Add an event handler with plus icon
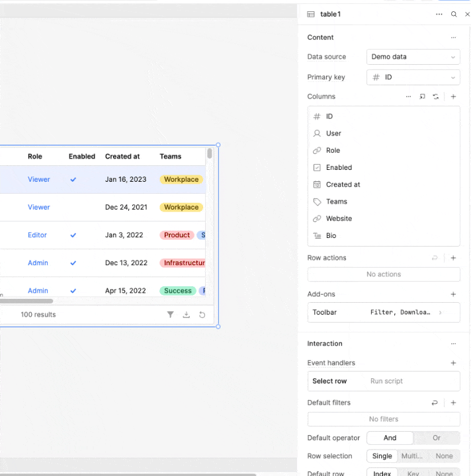471x476 pixels. coord(453,363)
